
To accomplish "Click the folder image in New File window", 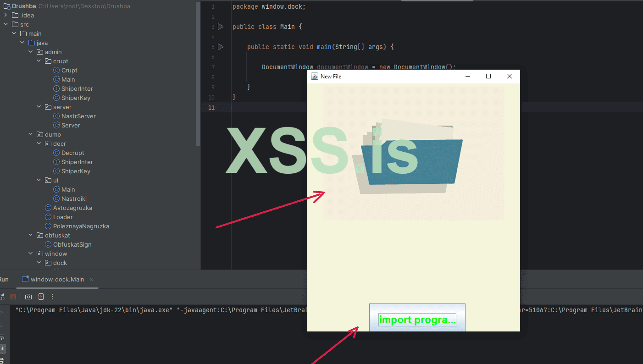I will [413, 153].
